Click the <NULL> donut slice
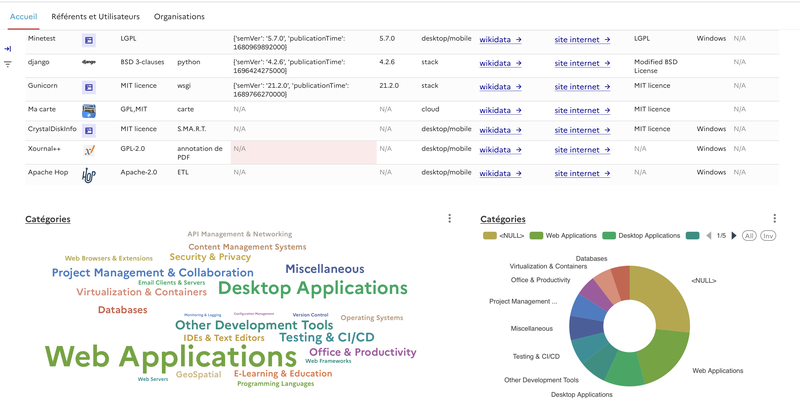The height and width of the screenshot is (402, 800). [x=666, y=296]
